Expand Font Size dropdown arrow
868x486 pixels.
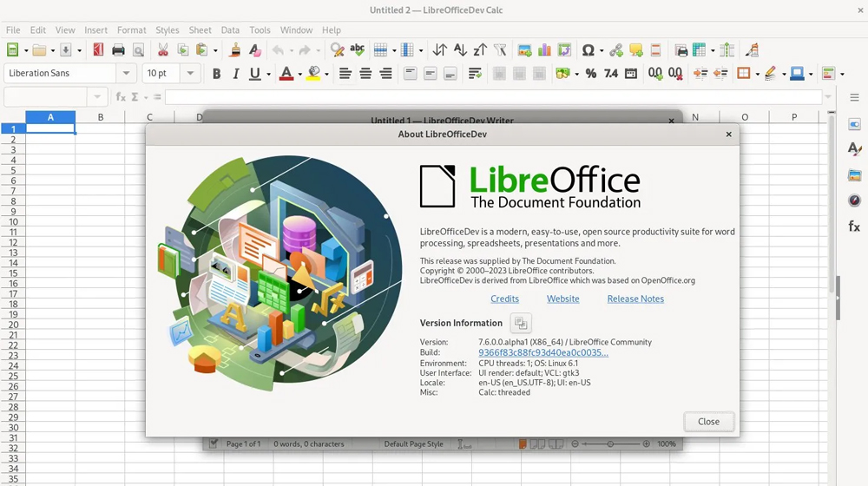tap(190, 73)
